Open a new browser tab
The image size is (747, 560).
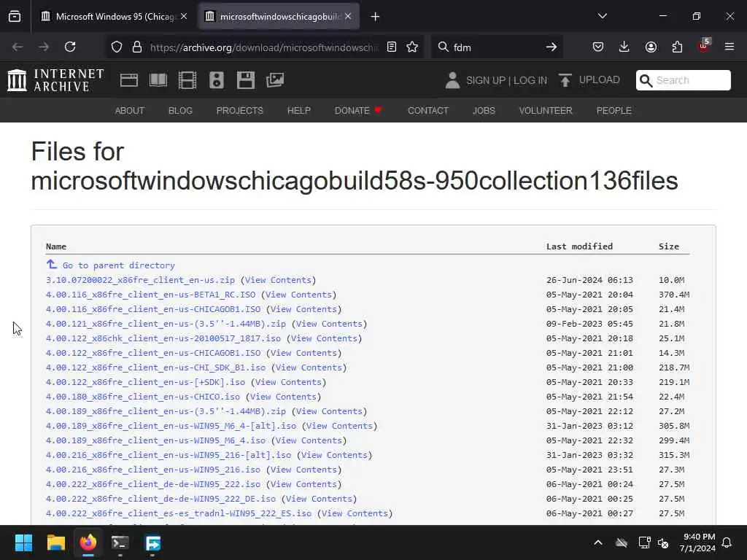[x=376, y=17]
